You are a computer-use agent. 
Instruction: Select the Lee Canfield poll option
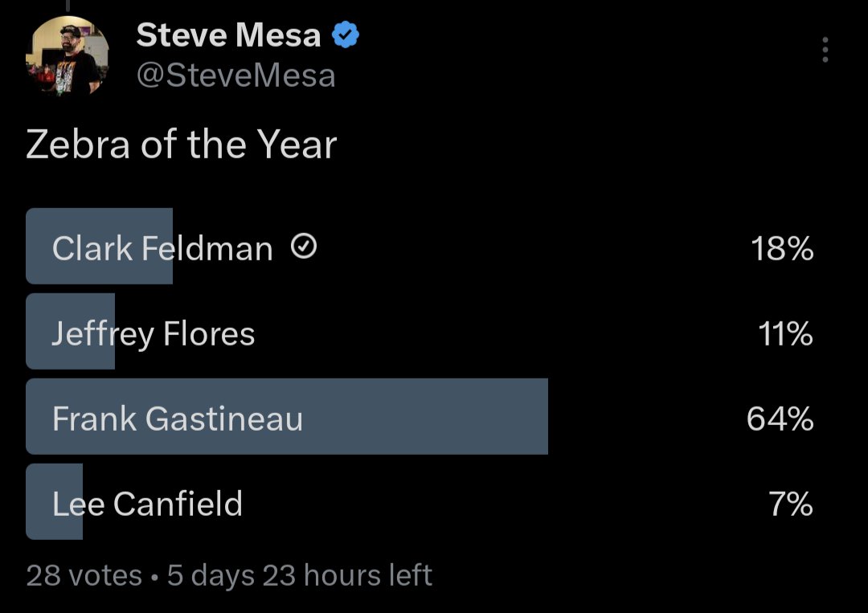click(x=420, y=502)
